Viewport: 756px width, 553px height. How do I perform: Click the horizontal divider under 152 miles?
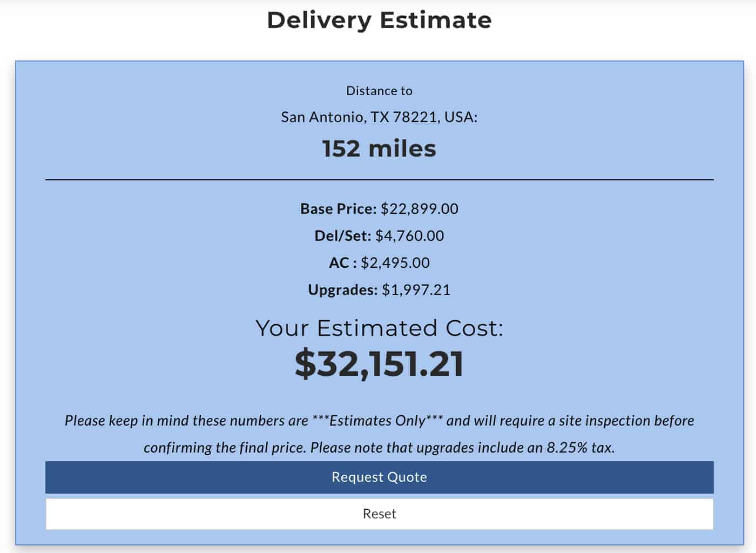point(379,179)
